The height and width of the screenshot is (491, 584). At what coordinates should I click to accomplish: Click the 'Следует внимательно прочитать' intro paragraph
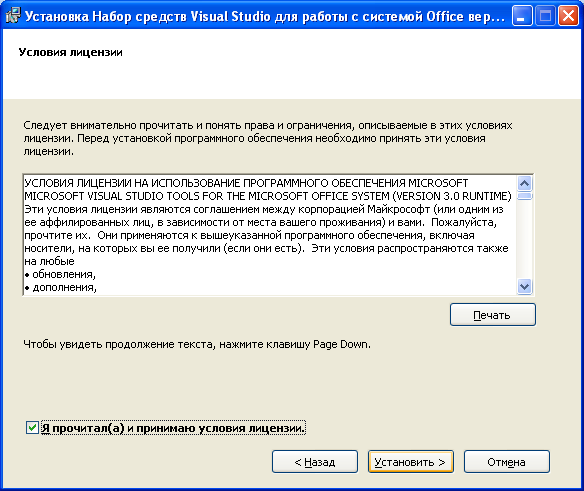click(x=267, y=138)
